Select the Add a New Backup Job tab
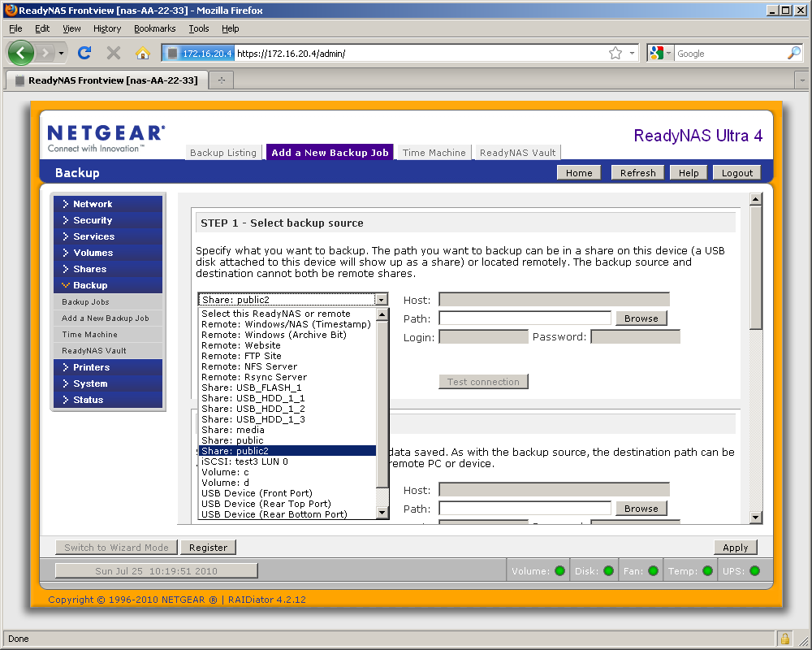The height and width of the screenshot is (650, 812). (330, 153)
